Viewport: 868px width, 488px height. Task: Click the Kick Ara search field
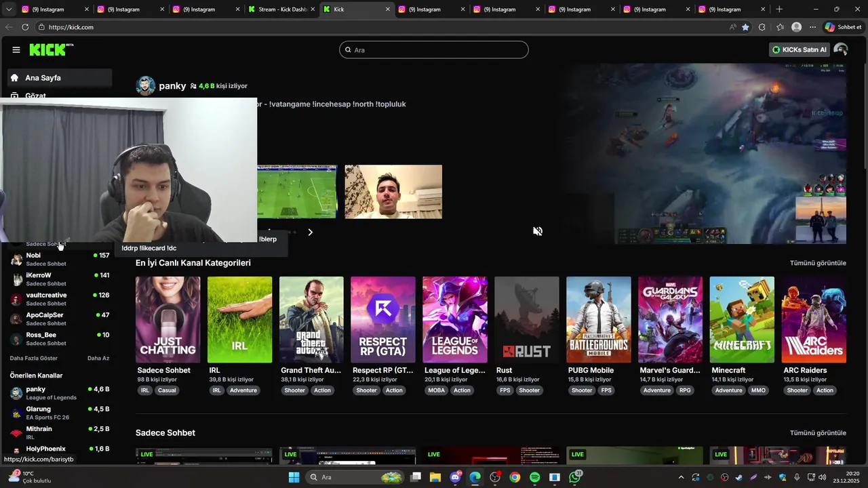point(434,49)
